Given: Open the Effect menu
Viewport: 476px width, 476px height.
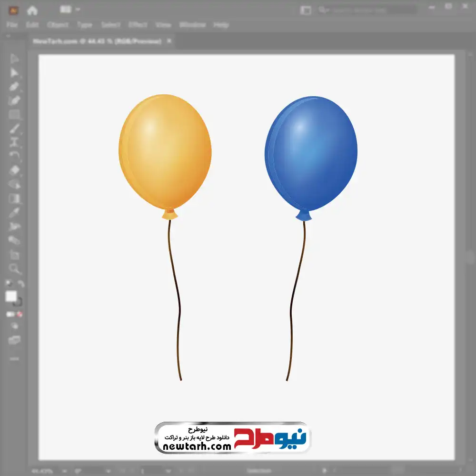Looking at the screenshot, I should tap(138, 25).
